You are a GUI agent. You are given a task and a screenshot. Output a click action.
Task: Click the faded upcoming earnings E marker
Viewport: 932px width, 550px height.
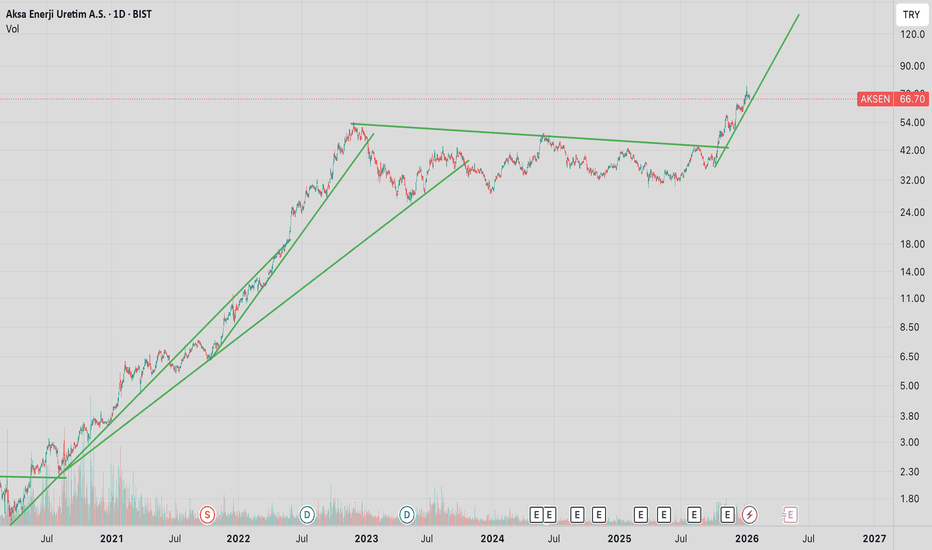(790, 514)
